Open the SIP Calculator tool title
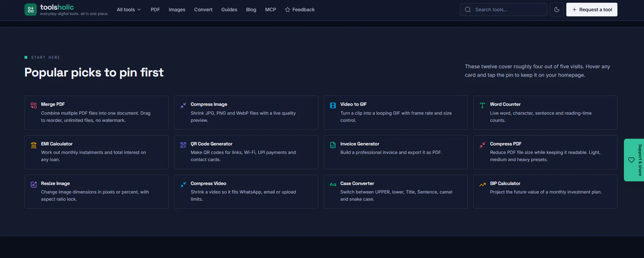The height and width of the screenshot is (258, 644). click(505, 184)
